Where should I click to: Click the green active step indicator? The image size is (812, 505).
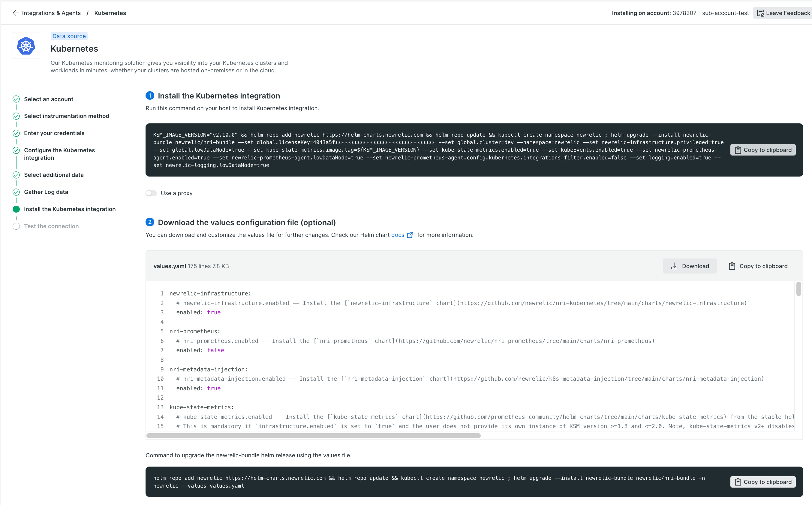[x=16, y=209]
